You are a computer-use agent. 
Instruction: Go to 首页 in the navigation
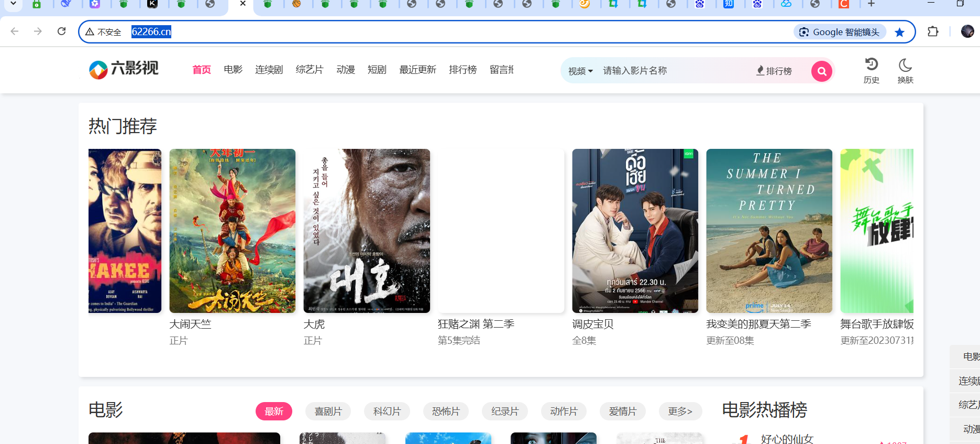click(202, 70)
